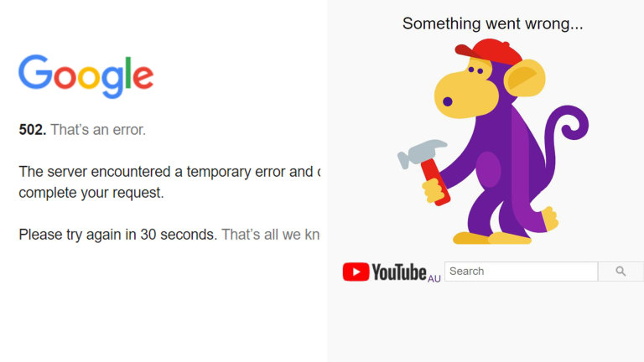644x362 pixels.
Task: Click the monkey's yellow ear
Action: point(524,78)
